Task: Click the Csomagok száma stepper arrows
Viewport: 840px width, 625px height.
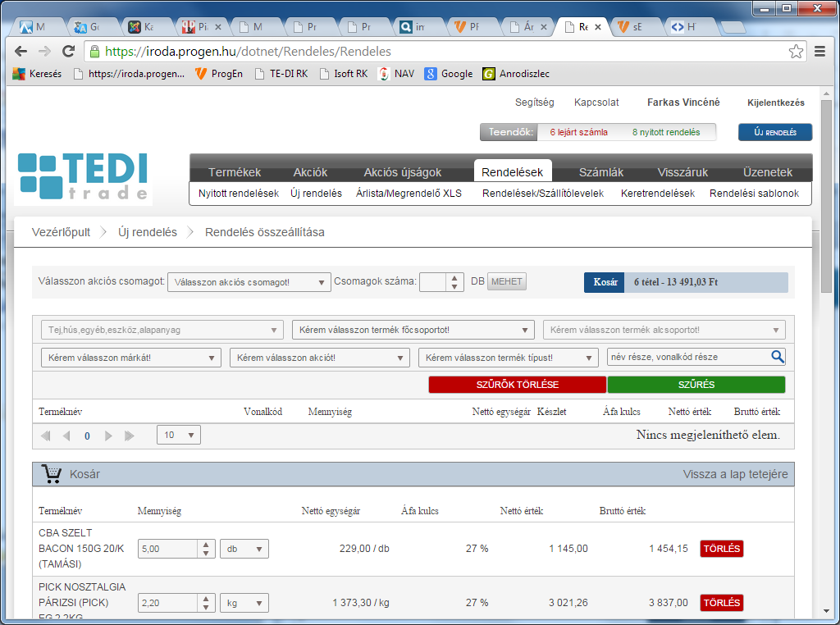Action: point(454,282)
